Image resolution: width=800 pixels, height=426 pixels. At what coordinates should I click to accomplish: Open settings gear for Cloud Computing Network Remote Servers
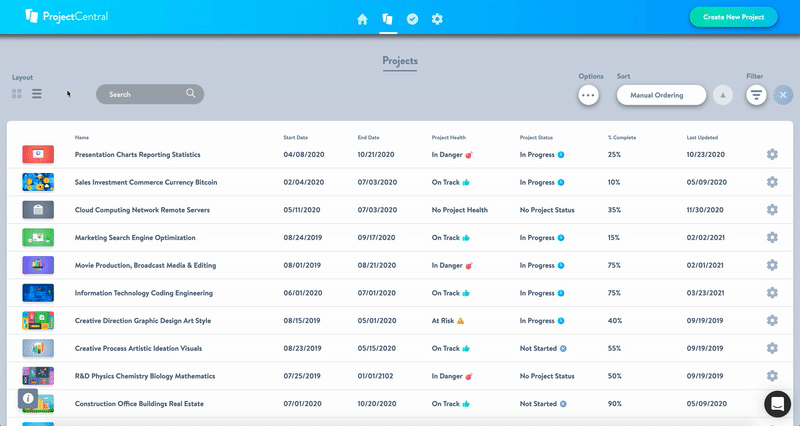(772, 210)
